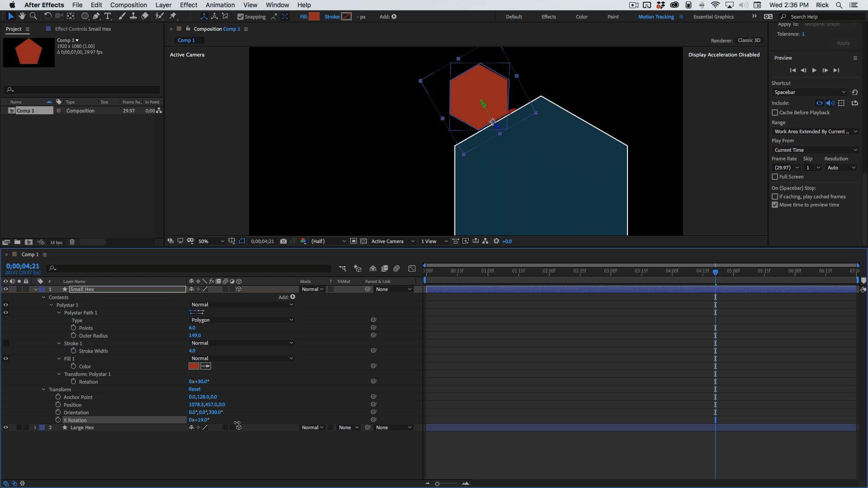Open the Composition menu
Screen dimensions: 868x488
coord(128,5)
